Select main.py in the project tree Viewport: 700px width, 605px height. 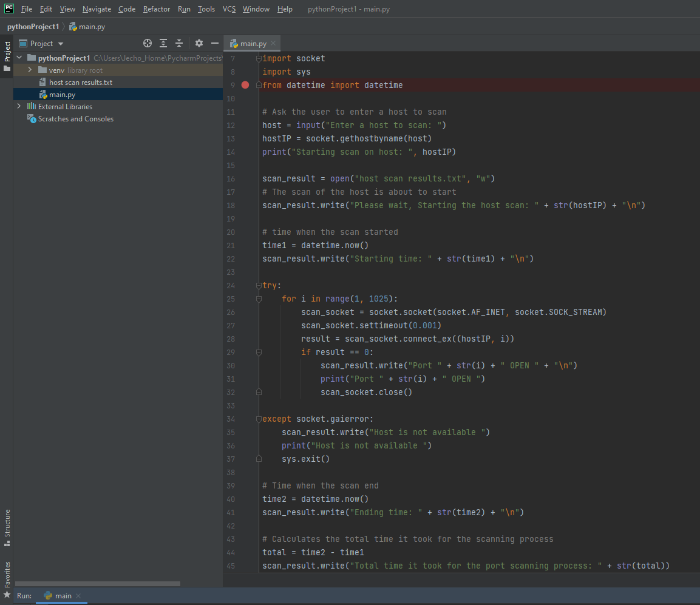(x=118, y=94)
